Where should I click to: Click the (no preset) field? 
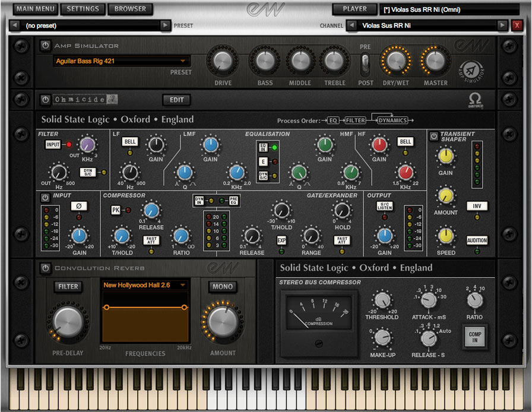(x=90, y=26)
